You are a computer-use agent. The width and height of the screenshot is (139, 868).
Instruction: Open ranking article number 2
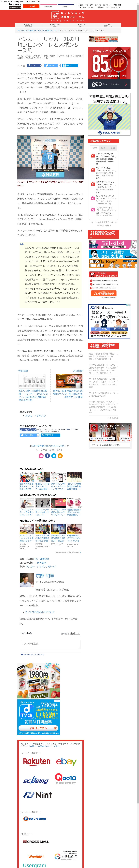point(105,173)
